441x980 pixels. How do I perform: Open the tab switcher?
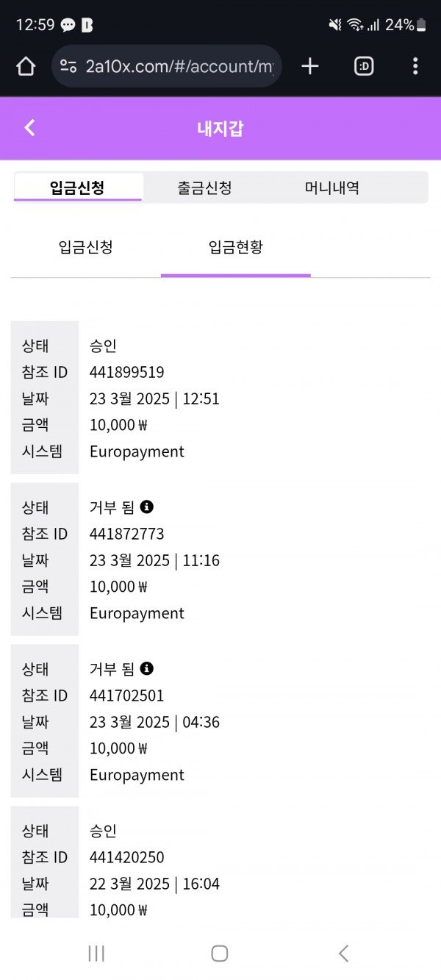click(364, 67)
